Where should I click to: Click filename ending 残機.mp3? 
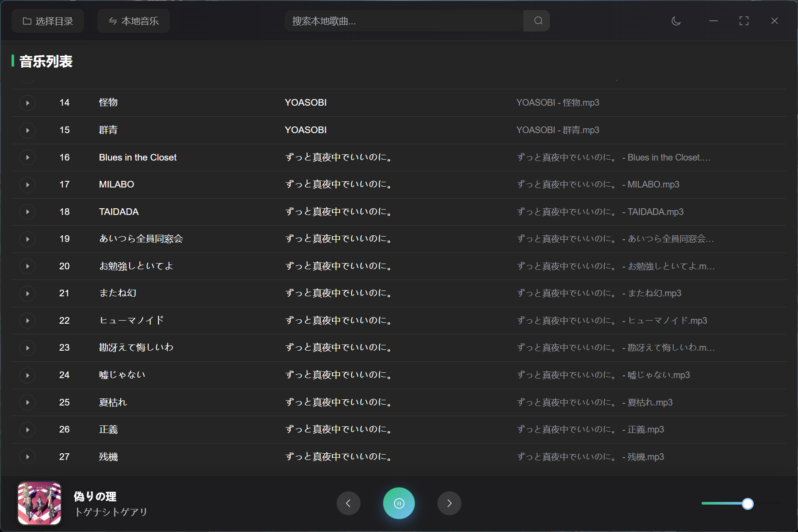pyautogui.click(x=590, y=457)
